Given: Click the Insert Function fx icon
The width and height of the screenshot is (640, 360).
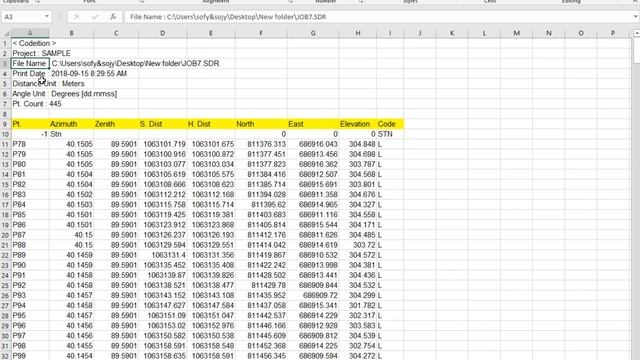Looking at the screenshot, I should 113,17.
